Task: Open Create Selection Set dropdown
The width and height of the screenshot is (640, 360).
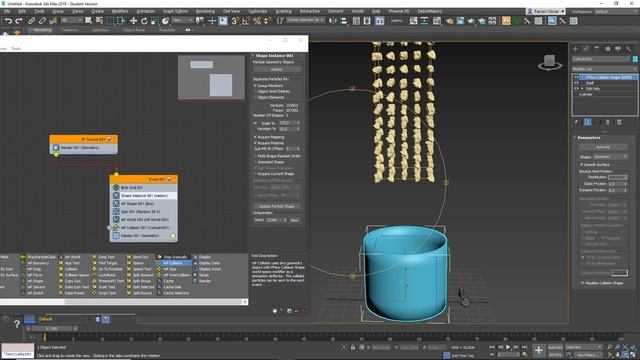Action: (x=305, y=20)
